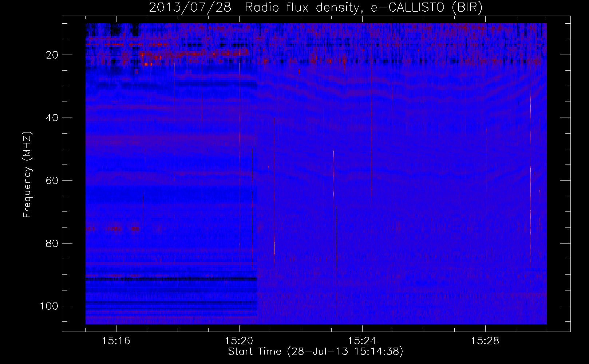Click the 40 frequency tick label

point(52,118)
